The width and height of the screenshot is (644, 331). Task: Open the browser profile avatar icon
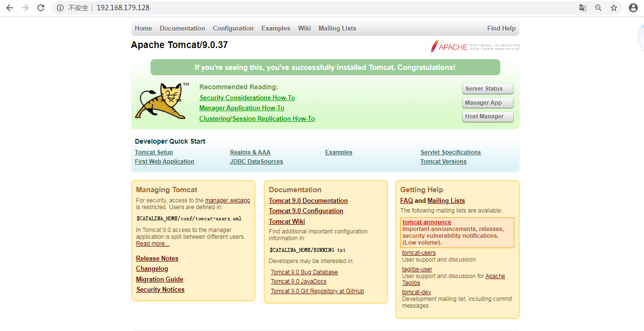(633, 8)
